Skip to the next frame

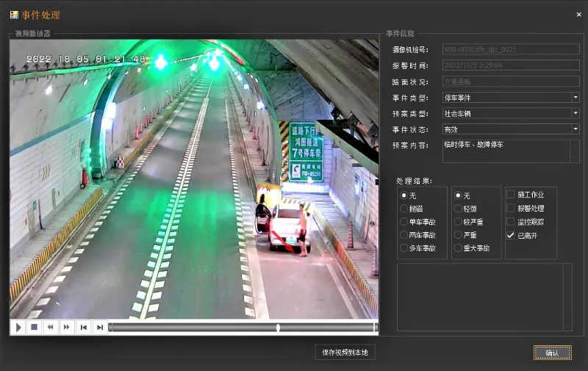pyautogui.click(x=100, y=327)
